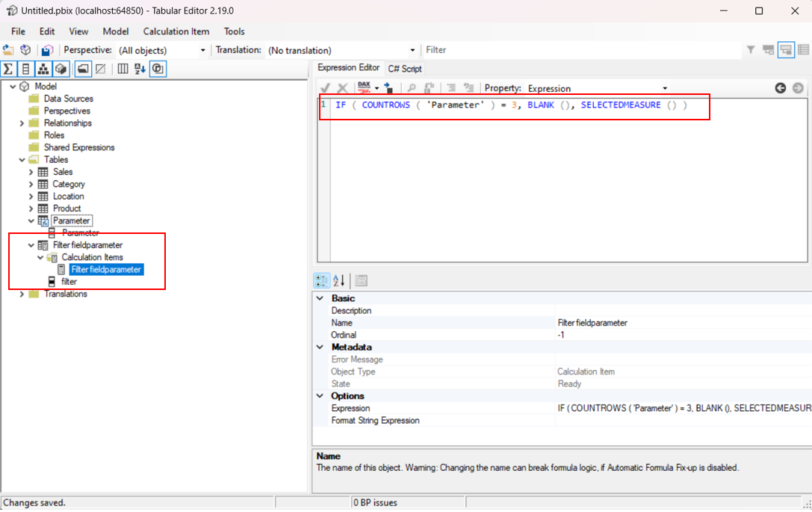Click the open model from file icon
This screenshot has width=812, height=512.
pyautogui.click(x=8, y=50)
